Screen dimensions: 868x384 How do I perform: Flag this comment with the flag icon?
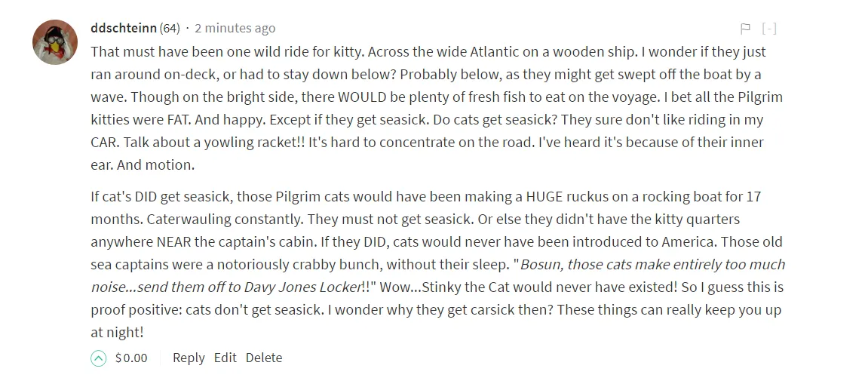[745, 28]
